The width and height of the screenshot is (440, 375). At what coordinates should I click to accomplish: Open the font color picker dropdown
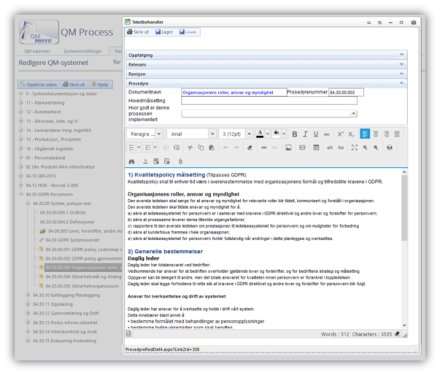click(267, 134)
